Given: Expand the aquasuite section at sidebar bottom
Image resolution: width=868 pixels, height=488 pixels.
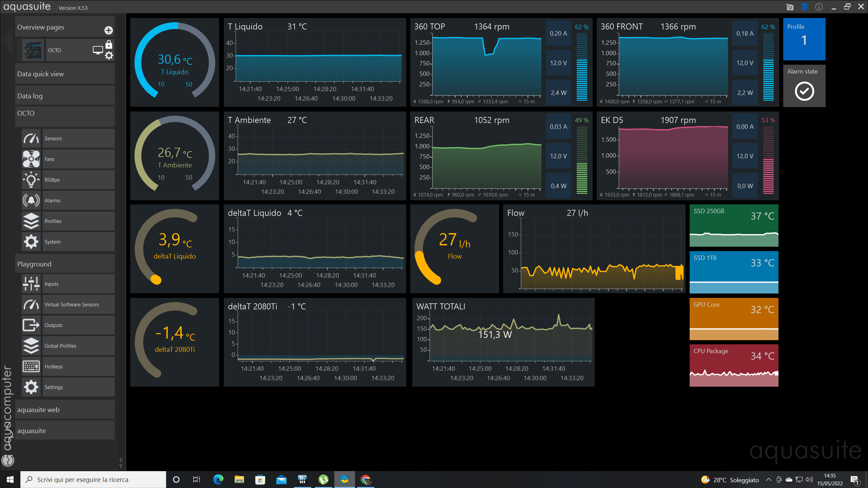Looking at the screenshot, I should 65,431.
